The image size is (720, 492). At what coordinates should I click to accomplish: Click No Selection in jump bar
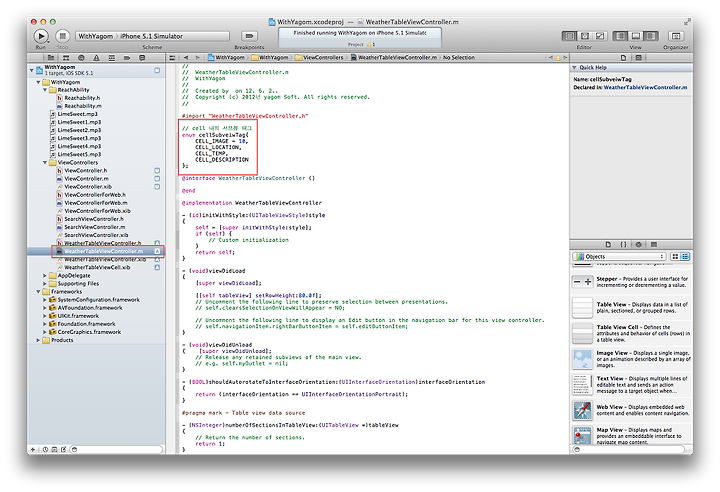[459, 58]
